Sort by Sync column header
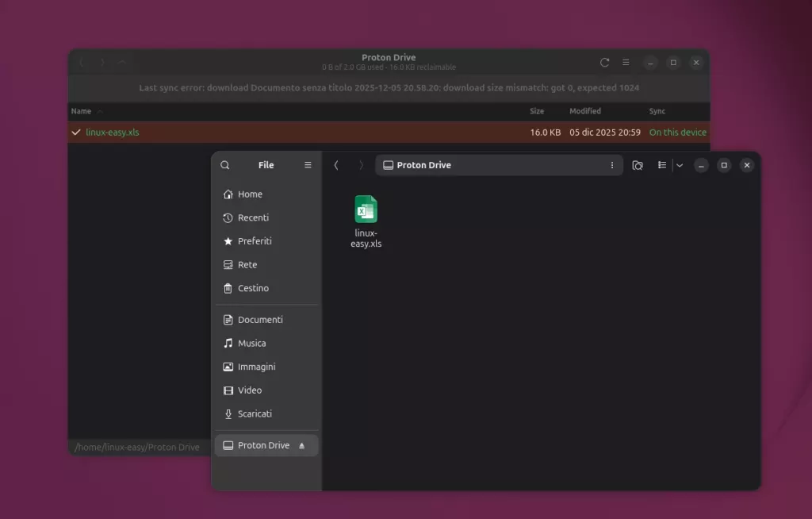 tap(657, 111)
